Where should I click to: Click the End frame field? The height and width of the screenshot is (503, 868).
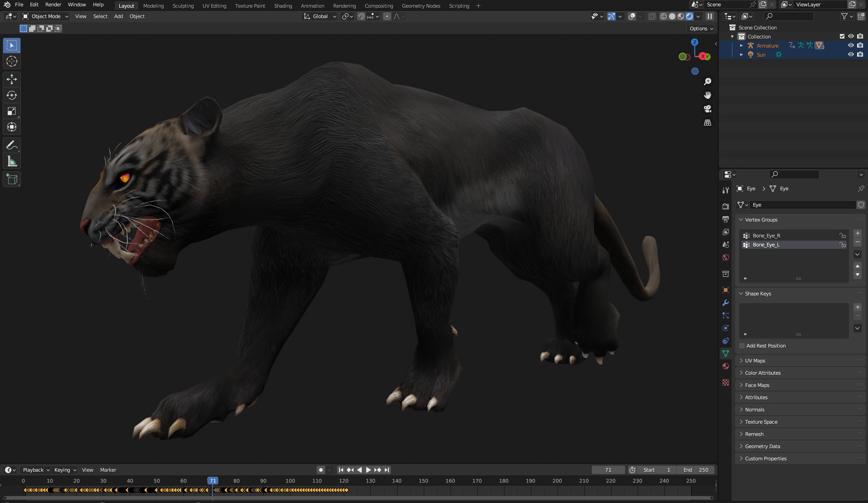tap(696, 470)
